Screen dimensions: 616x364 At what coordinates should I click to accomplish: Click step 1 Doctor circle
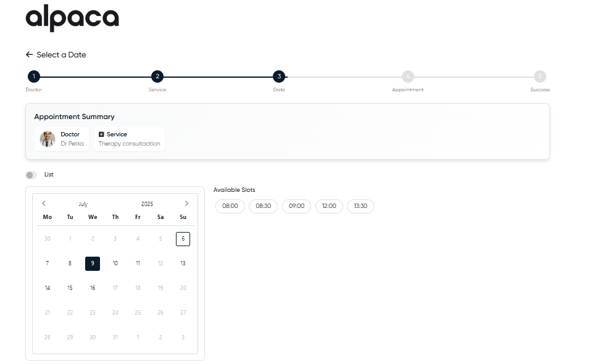tap(34, 77)
